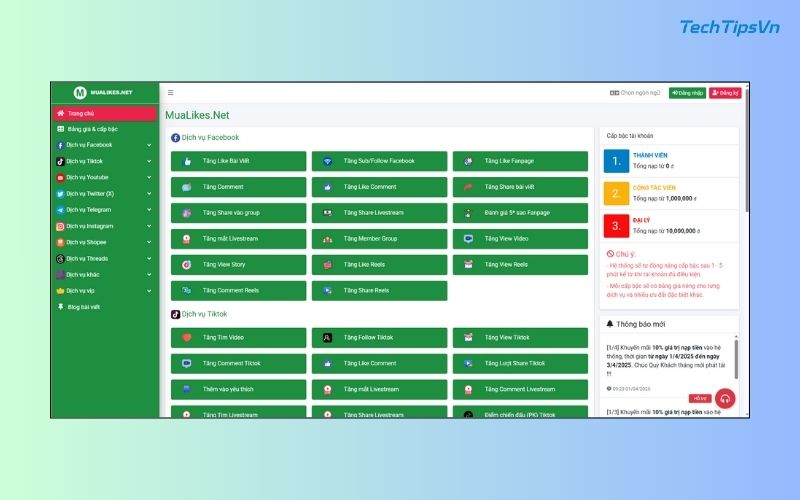Click the icon on Tăng View Story
800x500 pixels.
tap(187, 265)
